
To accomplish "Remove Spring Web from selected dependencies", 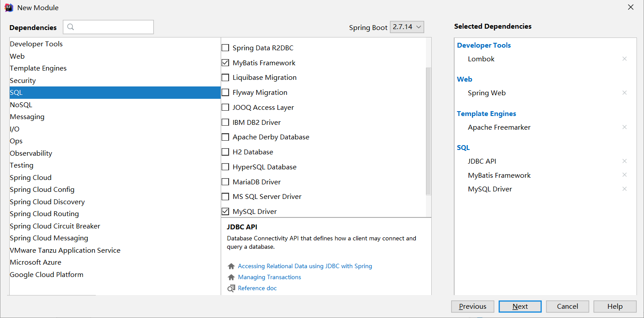I will (x=624, y=93).
